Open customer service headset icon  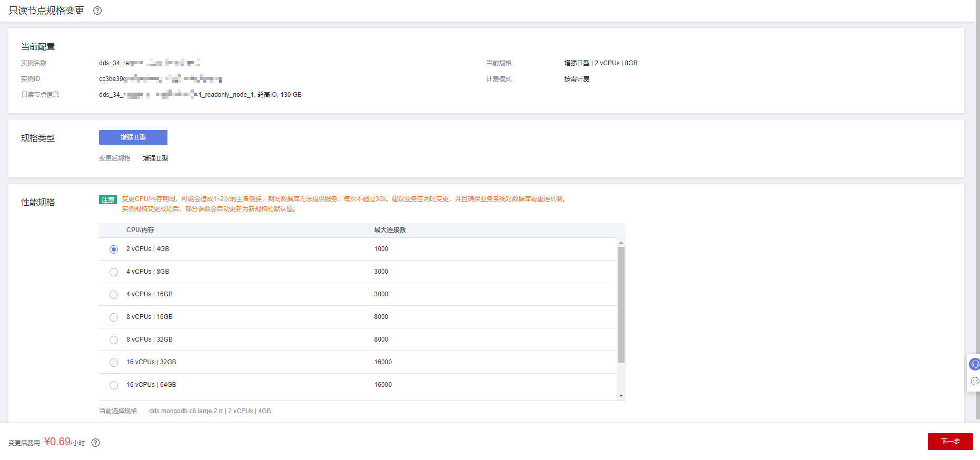tap(975, 364)
